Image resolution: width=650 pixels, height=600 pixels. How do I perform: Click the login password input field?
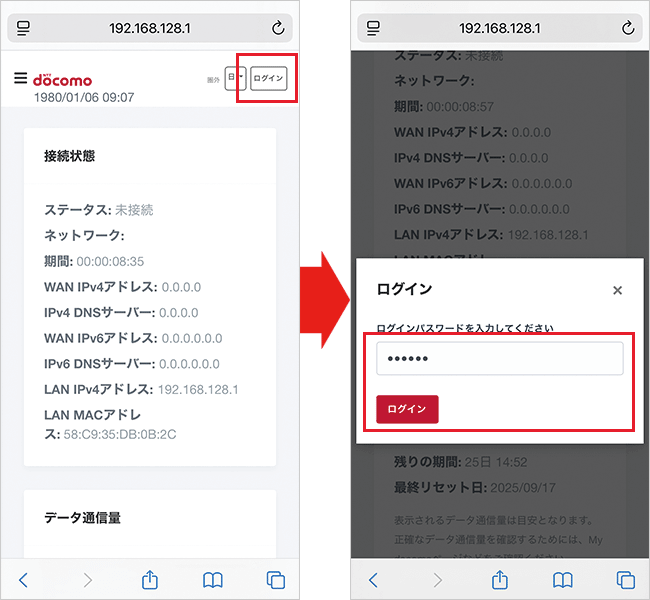[x=499, y=358]
